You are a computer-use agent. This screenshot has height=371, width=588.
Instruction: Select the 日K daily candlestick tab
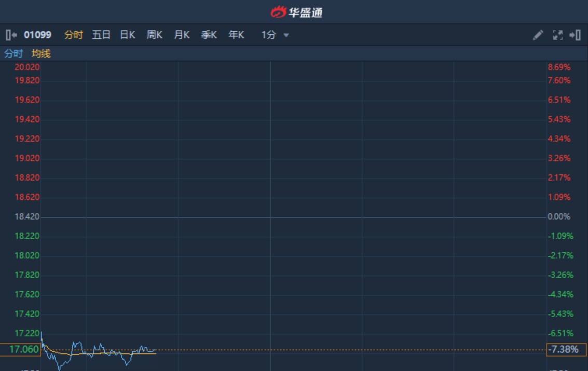coord(127,35)
